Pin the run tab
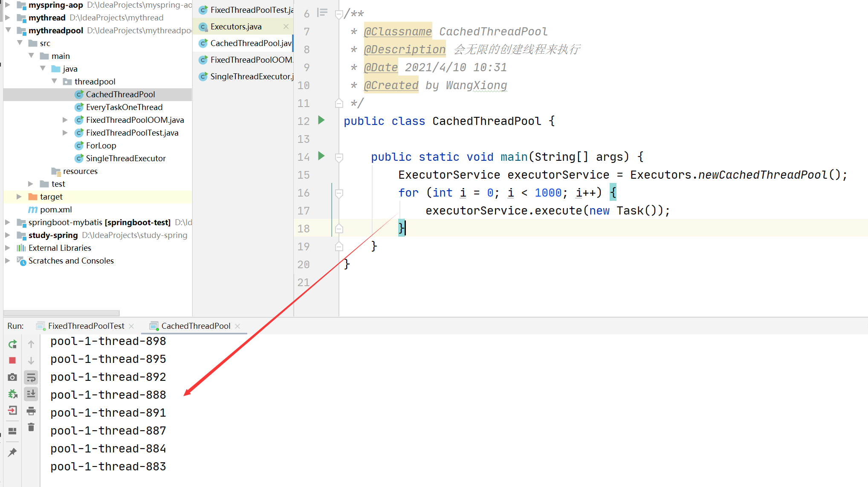 12,452
